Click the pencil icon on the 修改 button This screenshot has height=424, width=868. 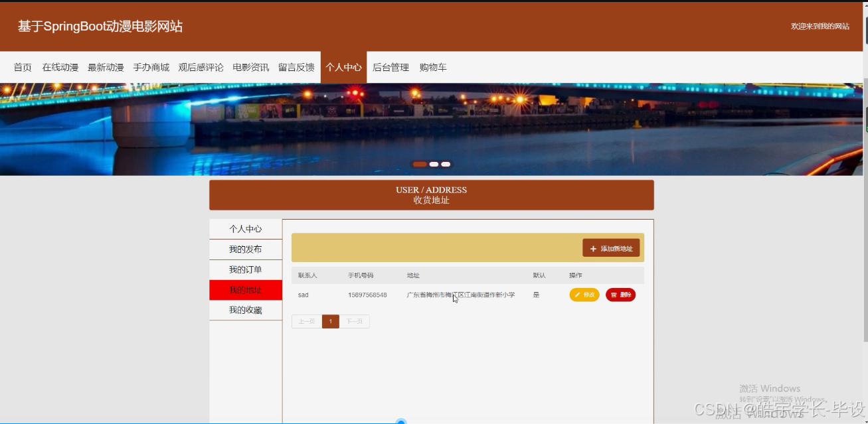pyautogui.click(x=577, y=295)
